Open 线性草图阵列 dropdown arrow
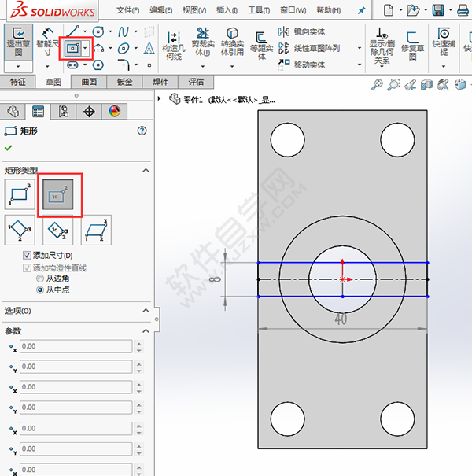This screenshot has width=472, height=476. (x=360, y=48)
